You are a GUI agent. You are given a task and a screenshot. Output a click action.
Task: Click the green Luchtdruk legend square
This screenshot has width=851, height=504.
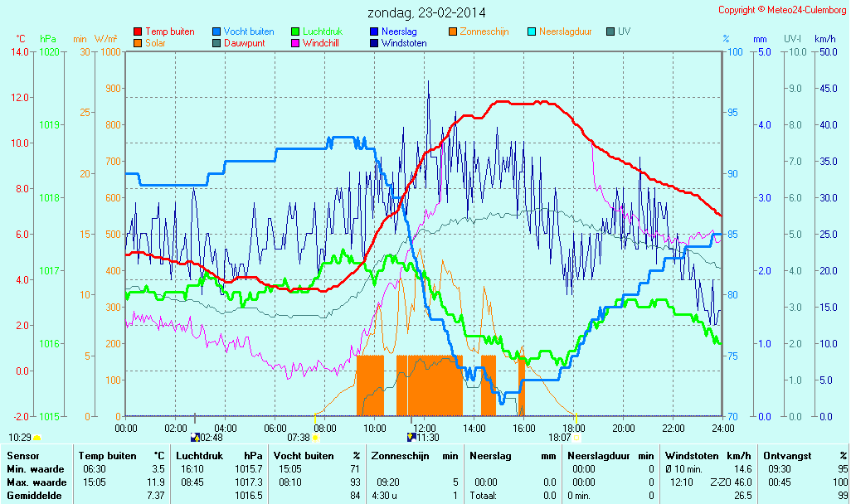click(295, 32)
